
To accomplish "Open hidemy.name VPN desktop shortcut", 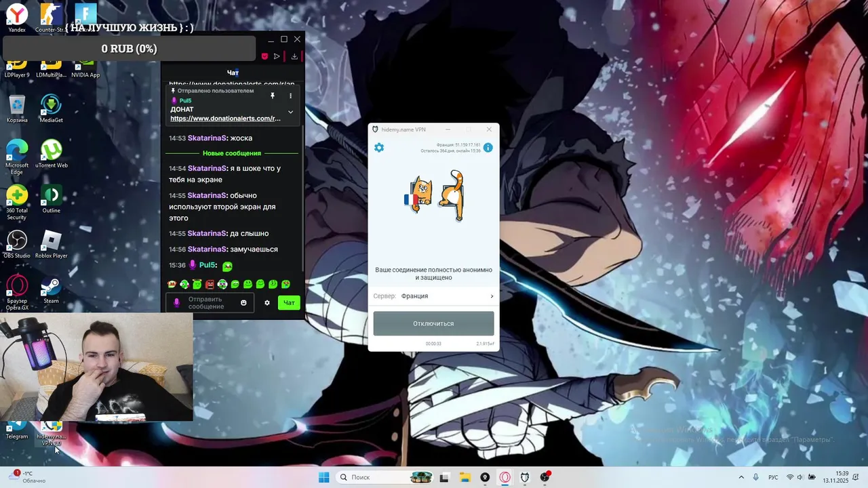I will (51, 433).
